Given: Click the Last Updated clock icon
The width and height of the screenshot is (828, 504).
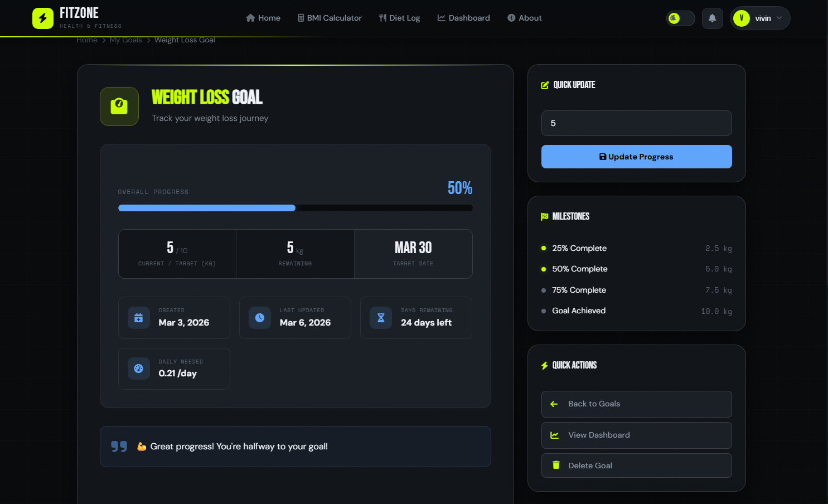Looking at the screenshot, I should point(260,318).
